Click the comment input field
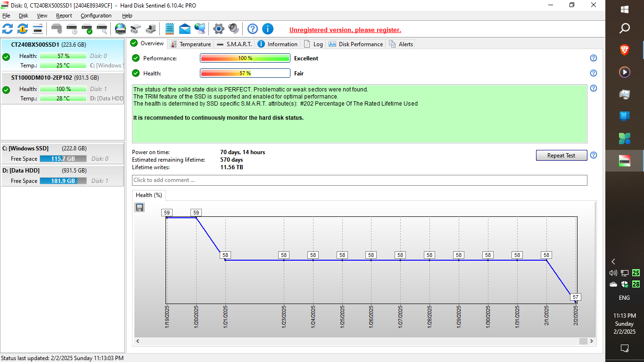Viewport: 644px width, 362px height. pos(360,180)
